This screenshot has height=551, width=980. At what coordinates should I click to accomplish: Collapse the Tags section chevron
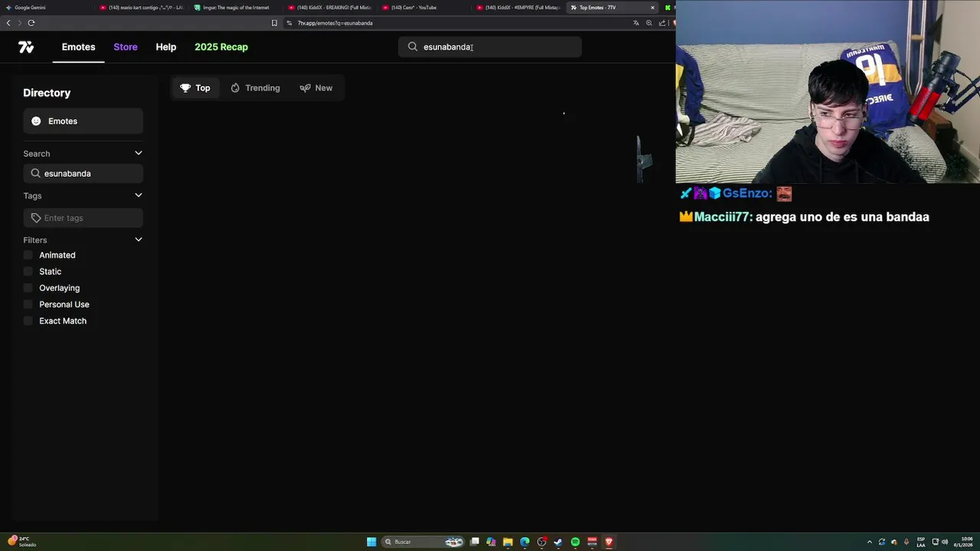pyautogui.click(x=139, y=195)
